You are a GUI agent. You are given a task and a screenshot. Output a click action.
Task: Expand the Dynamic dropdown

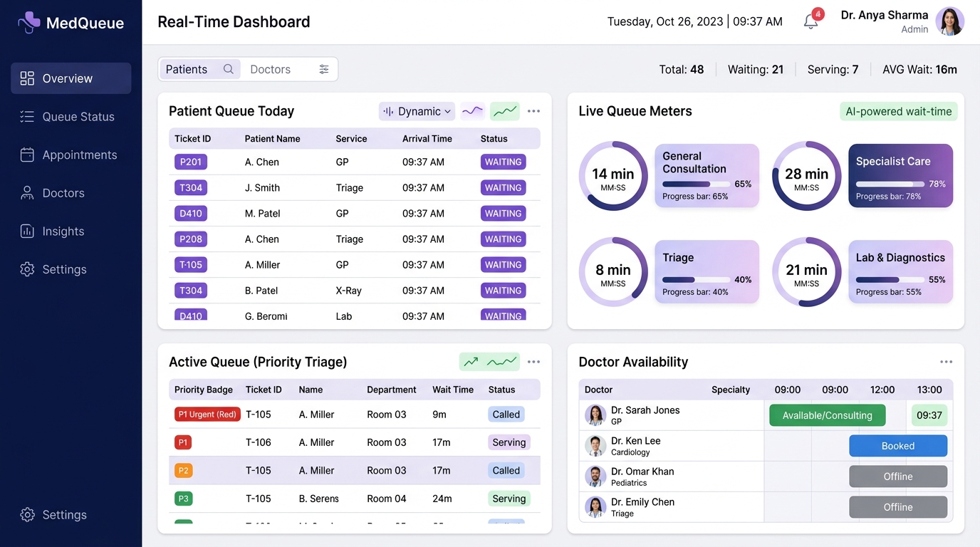click(417, 111)
